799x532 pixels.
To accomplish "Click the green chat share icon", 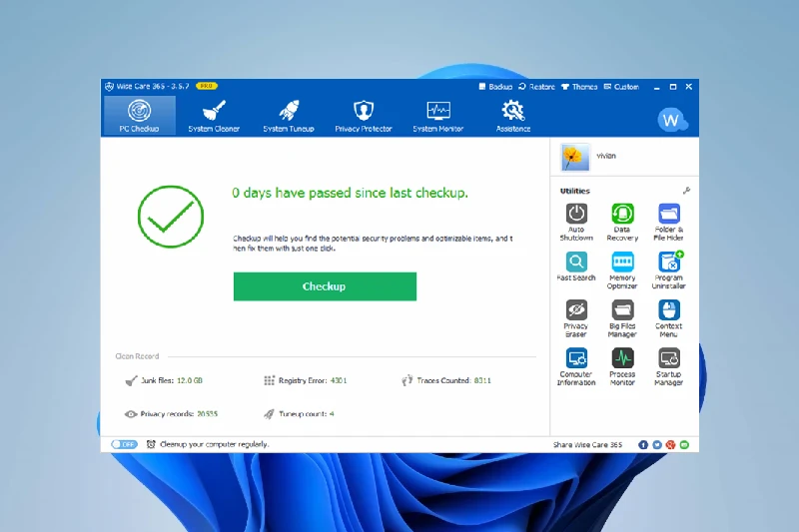I will [x=684, y=444].
